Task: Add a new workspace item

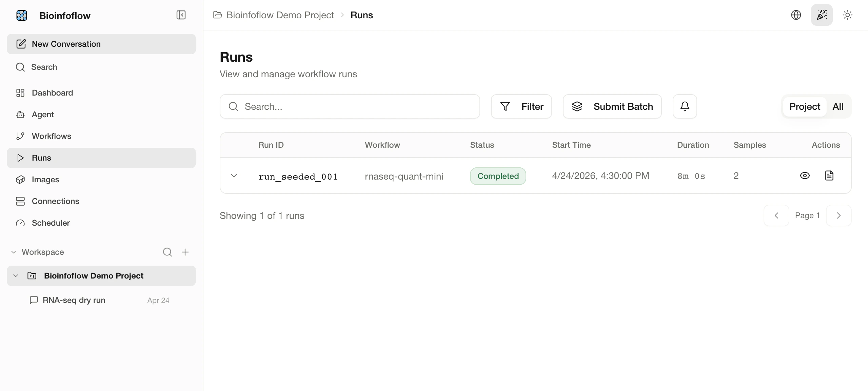Action: 185,252
